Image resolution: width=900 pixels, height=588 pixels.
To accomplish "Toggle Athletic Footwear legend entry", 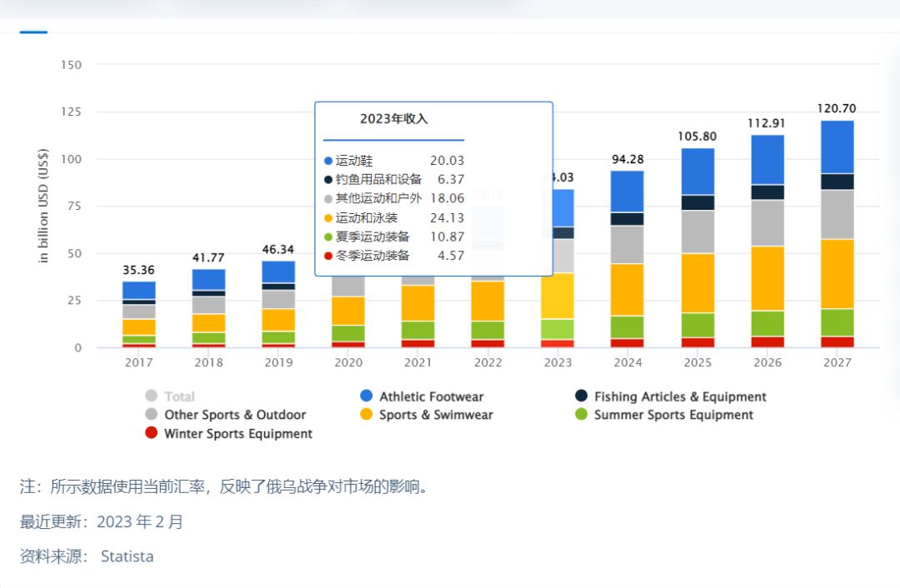I will (422, 396).
